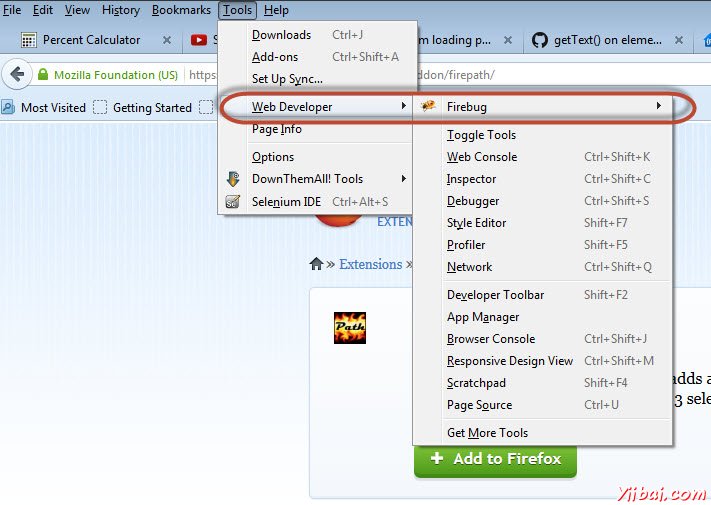Launch Selenium IDE menu entry
Viewport: 711px width, 505px height.
coord(316,202)
